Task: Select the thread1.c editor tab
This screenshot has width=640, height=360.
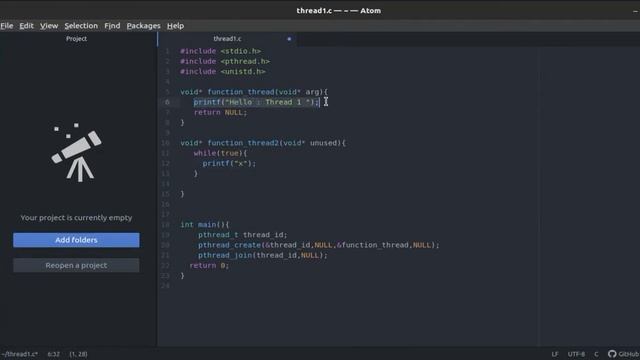Action: tap(227, 39)
